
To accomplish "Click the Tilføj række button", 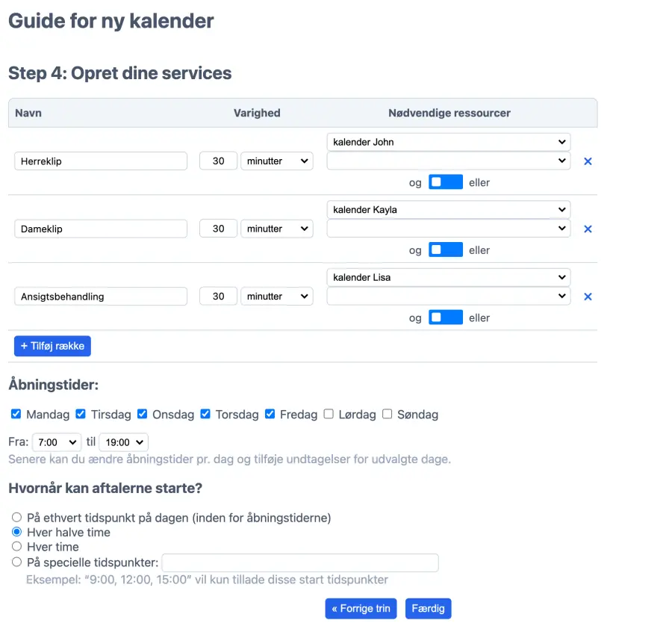I will pyautogui.click(x=52, y=346).
